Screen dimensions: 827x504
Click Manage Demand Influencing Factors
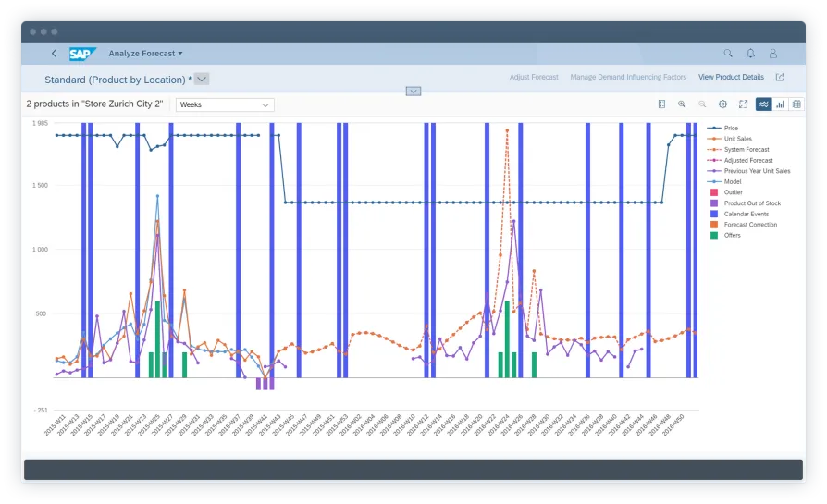click(x=628, y=78)
